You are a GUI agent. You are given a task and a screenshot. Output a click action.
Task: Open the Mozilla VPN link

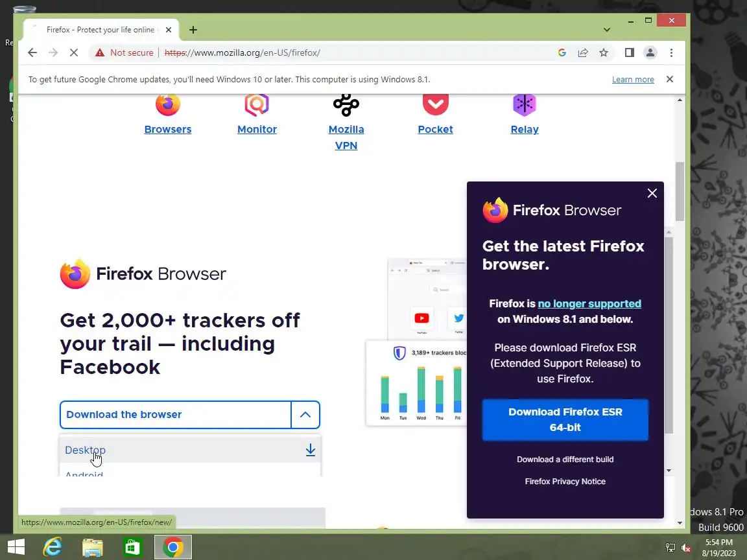click(x=346, y=137)
